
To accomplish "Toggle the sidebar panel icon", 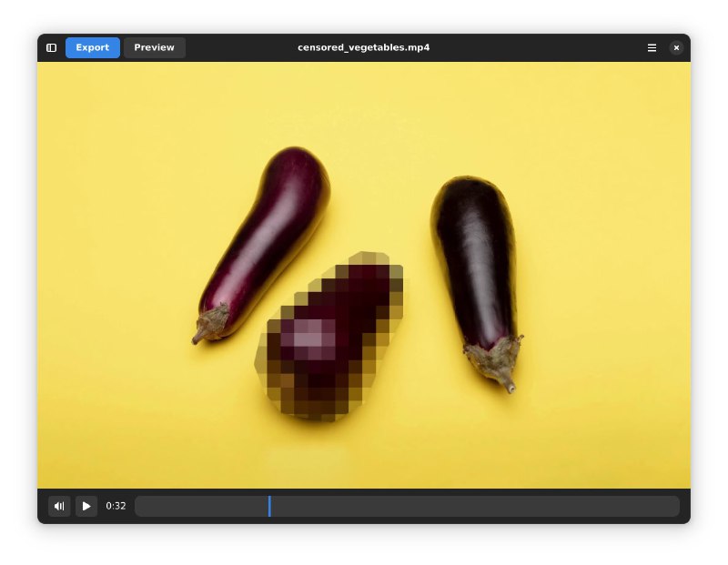I will [x=52, y=48].
